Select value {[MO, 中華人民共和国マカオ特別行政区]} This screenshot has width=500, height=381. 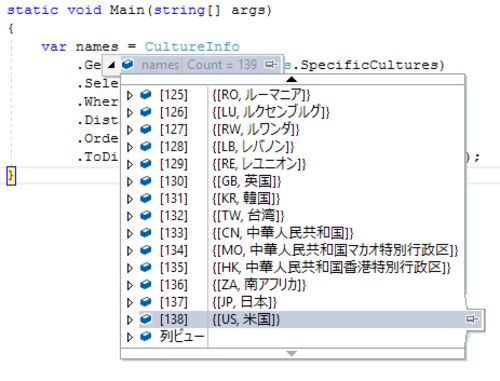pyautogui.click(x=335, y=251)
